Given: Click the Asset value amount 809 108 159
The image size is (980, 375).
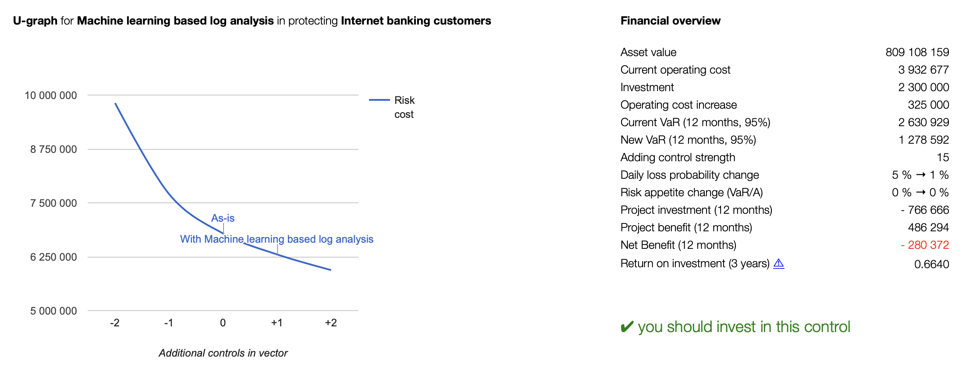Looking at the screenshot, I should tap(917, 52).
